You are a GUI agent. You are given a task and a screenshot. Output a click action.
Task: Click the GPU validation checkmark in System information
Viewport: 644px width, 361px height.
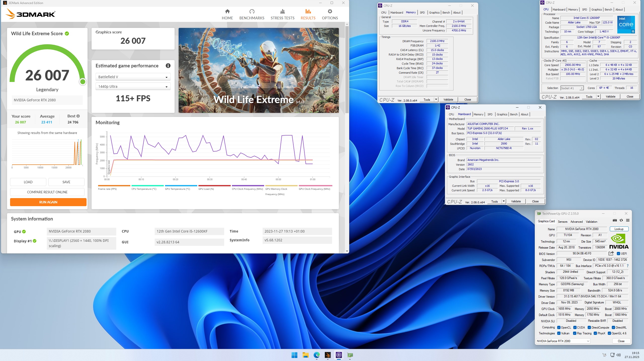[x=24, y=232]
